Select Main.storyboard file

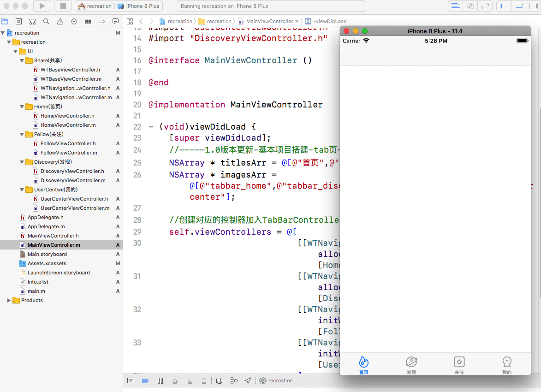[x=47, y=254]
